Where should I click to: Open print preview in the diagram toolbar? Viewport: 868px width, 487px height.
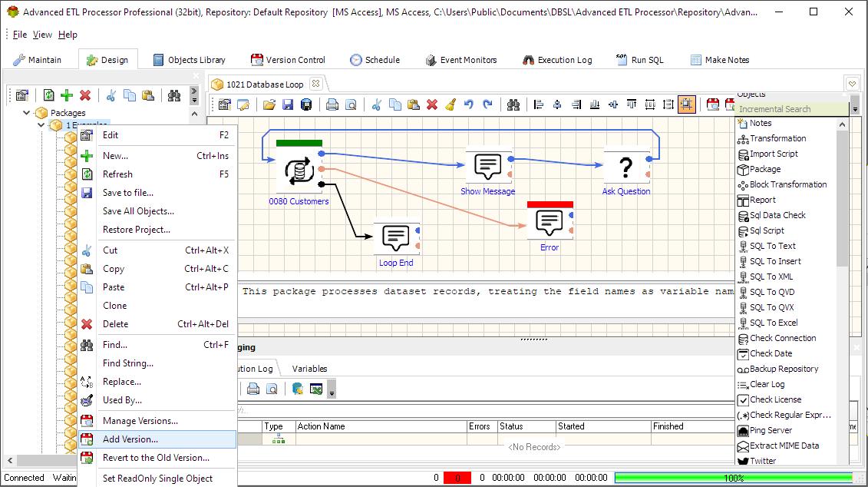point(351,104)
